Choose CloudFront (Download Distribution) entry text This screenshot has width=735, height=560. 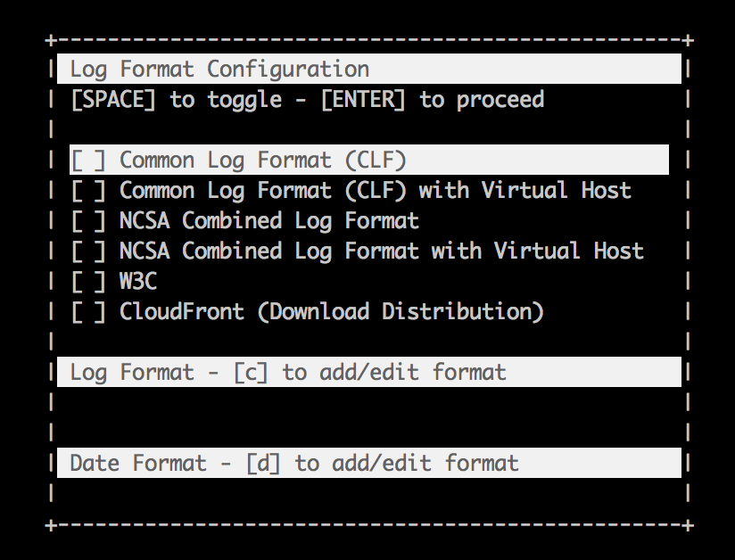click(x=331, y=312)
